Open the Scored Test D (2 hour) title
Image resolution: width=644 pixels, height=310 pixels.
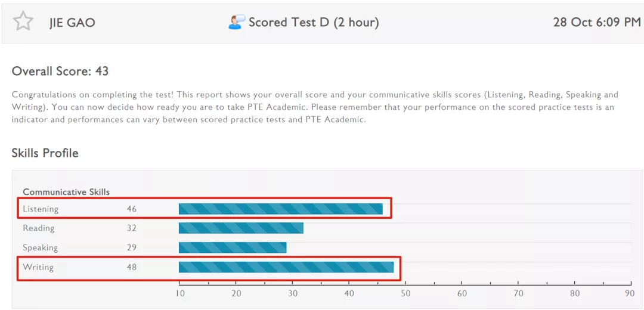(314, 22)
